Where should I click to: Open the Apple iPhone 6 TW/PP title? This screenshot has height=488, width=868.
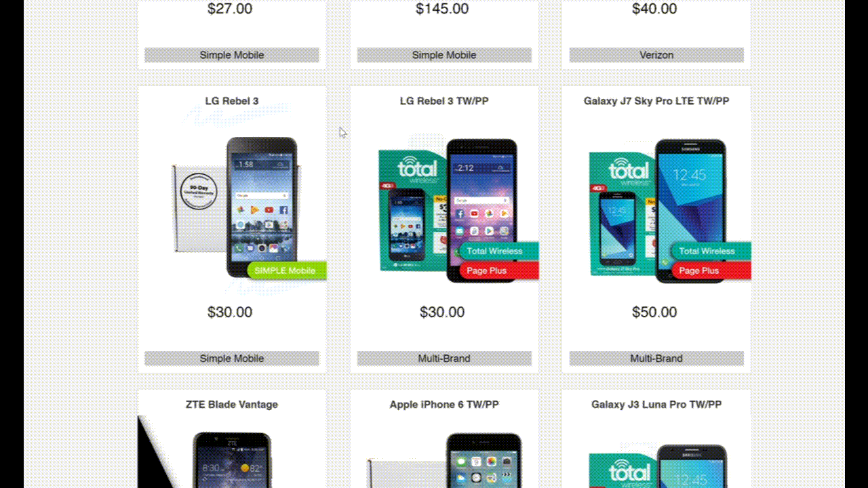tap(444, 405)
